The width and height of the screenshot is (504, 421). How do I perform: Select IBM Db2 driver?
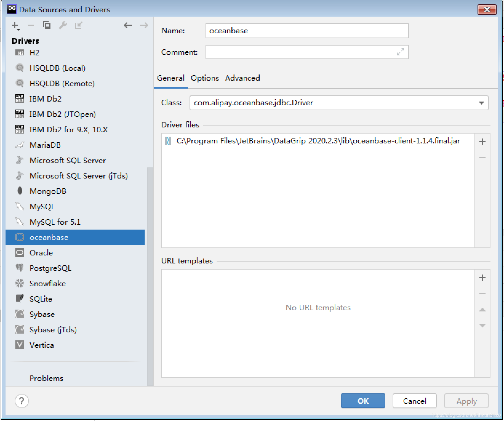click(x=75, y=99)
